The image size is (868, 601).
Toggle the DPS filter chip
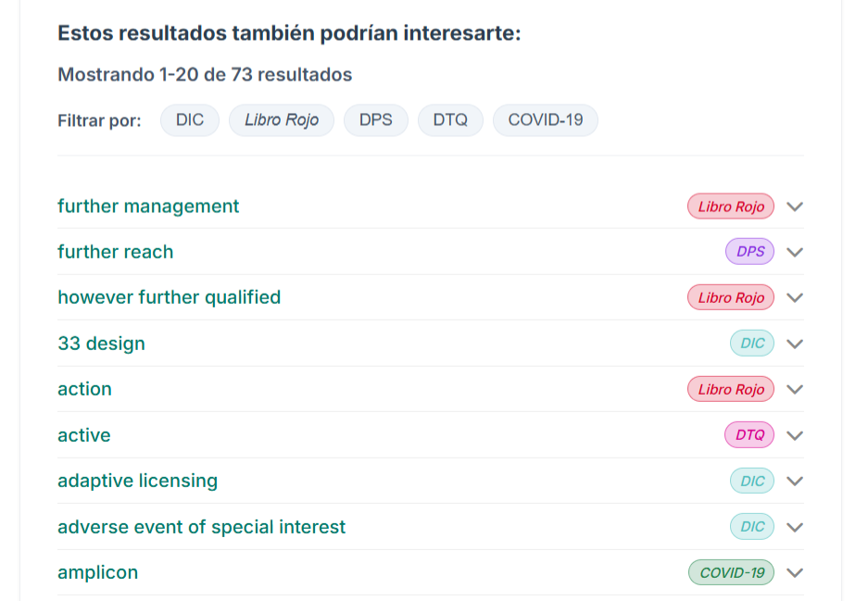click(376, 120)
